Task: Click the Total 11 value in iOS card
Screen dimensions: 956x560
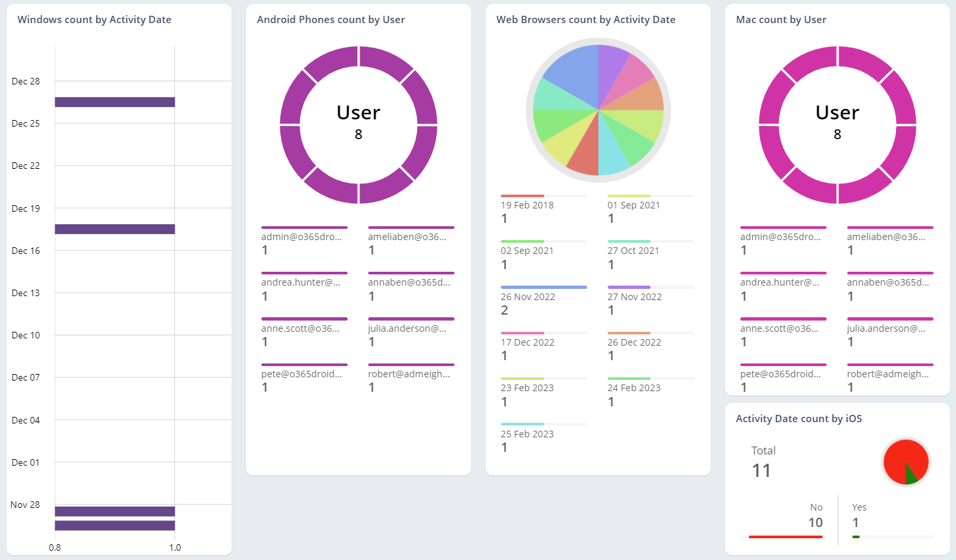Action: click(x=761, y=470)
